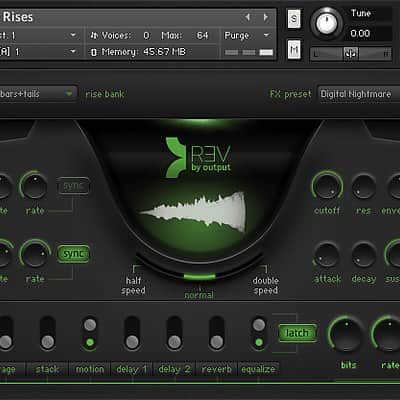Select double speed playback
This screenshot has width=400, height=400.
pyautogui.click(x=265, y=285)
